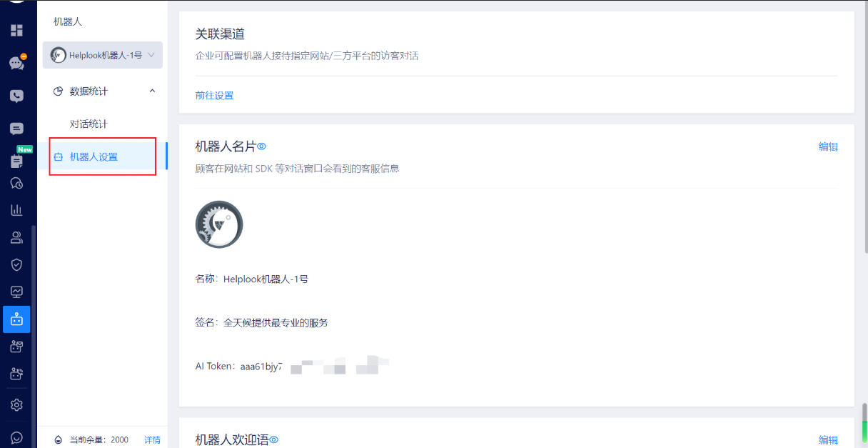Open the dashboard grid icon in sidebar
This screenshot has height=448, width=868.
click(16, 30)
